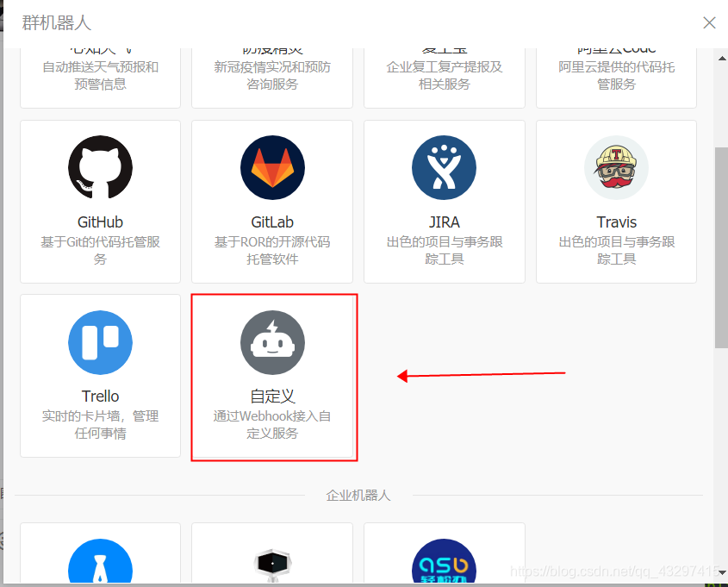Click the GitHub title text
728x587 pixels.
click(x=100, y=222)
